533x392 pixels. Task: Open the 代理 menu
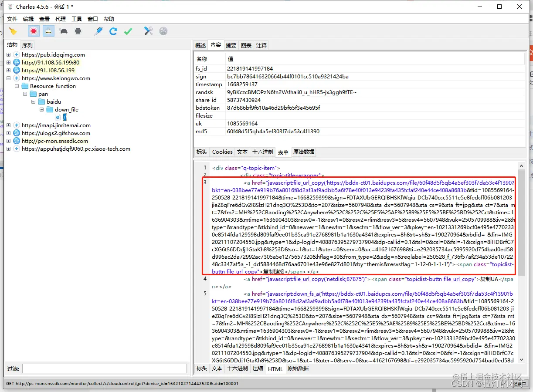[x=61, y=19]
